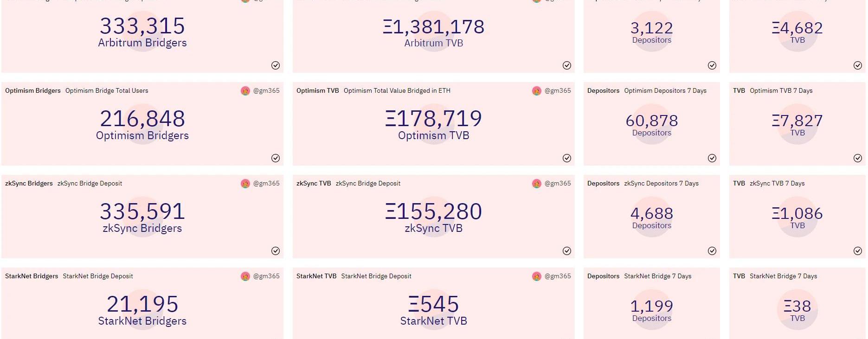Click checkmark icon on zkSync Depositors 7 Days card
The height and width of the screenshot is (339, 868).
coord(712,251)
